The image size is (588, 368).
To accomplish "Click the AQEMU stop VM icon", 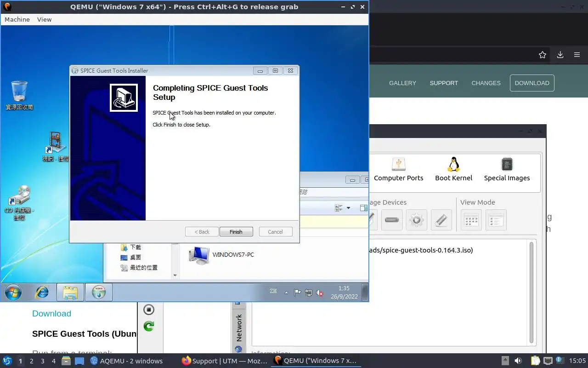I will pos(149,310).
